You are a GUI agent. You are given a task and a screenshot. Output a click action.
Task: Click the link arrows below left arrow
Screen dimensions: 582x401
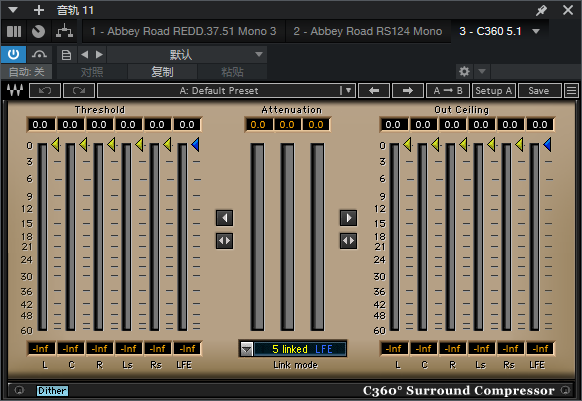coord(225,241)
